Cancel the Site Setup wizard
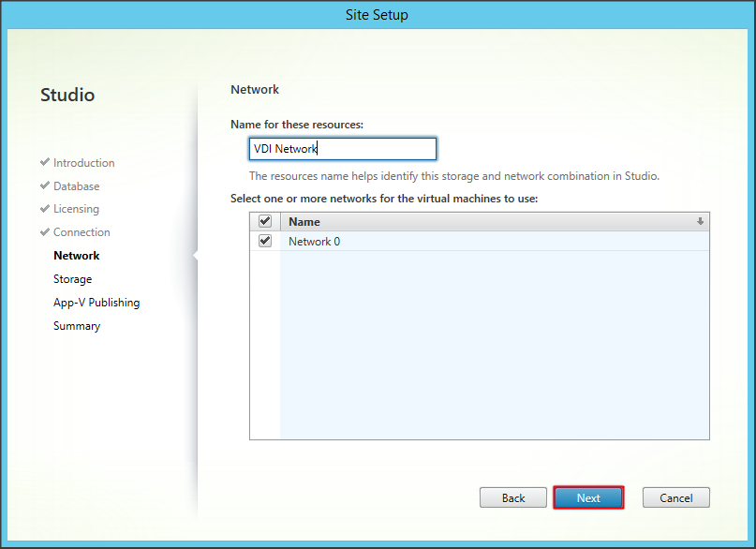The height and width of the screenshot is (549, 756). (x=674, y=497)
